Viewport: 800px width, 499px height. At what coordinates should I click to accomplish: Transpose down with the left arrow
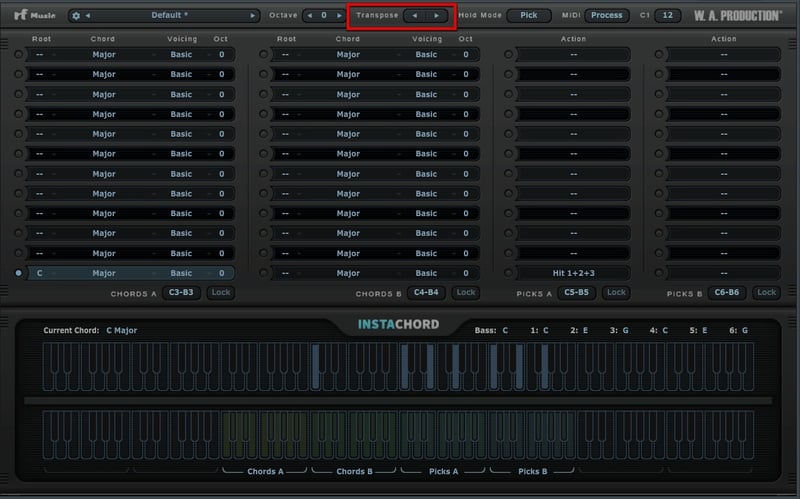coord(415,16)
